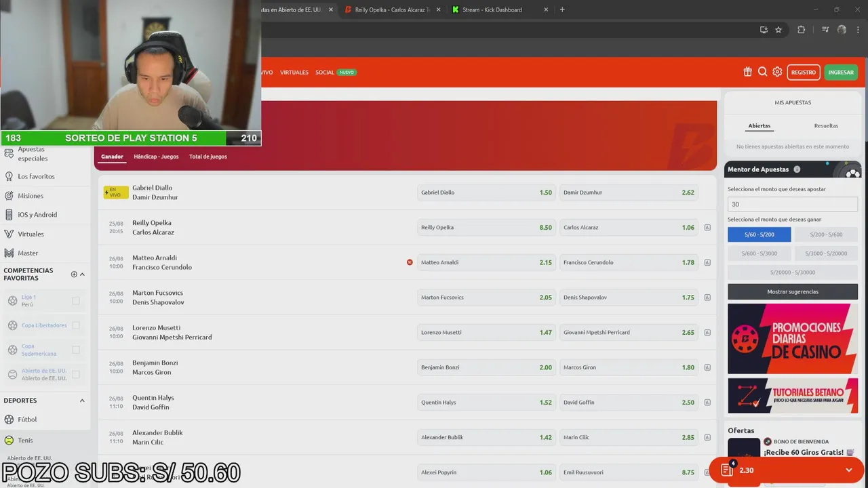Image resolution: width=868 pixels, height=488 pixels.
Task: Bet on Denis Shapovalov at 1.75
Action: [629, 298]
